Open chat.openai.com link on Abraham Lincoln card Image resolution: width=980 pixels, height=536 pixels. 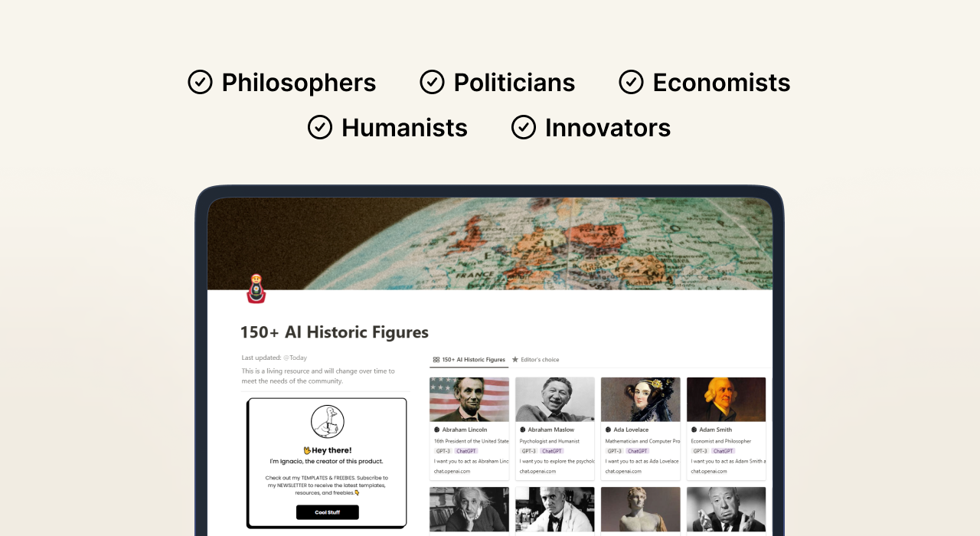[x=452, y=470]
